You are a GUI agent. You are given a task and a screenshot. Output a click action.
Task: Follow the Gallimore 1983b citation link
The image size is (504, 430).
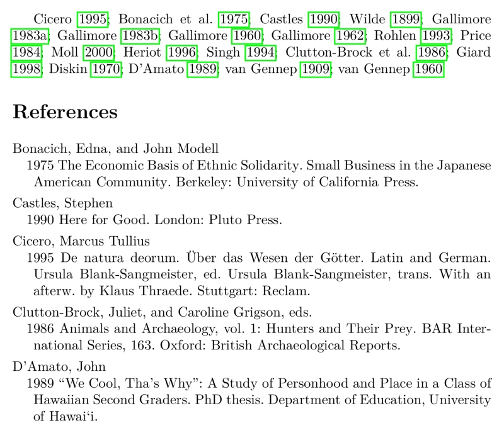[x=140, y=36]
